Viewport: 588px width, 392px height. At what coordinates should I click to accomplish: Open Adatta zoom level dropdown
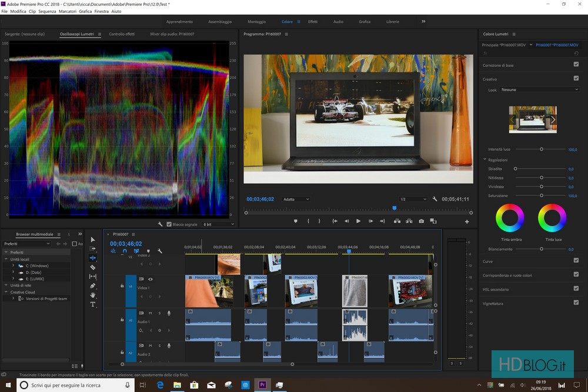pyautogui.click(x=296, y=199)
